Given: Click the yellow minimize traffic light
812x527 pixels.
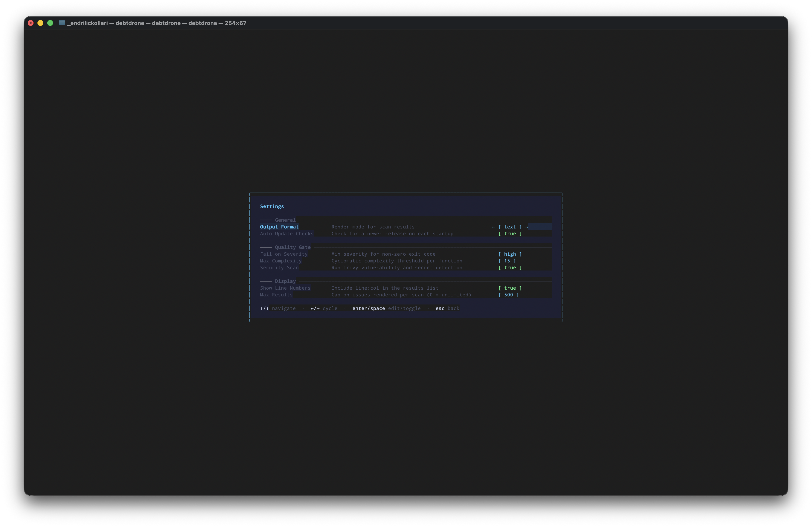Looking at the screenshot, I should click(41, 23).
